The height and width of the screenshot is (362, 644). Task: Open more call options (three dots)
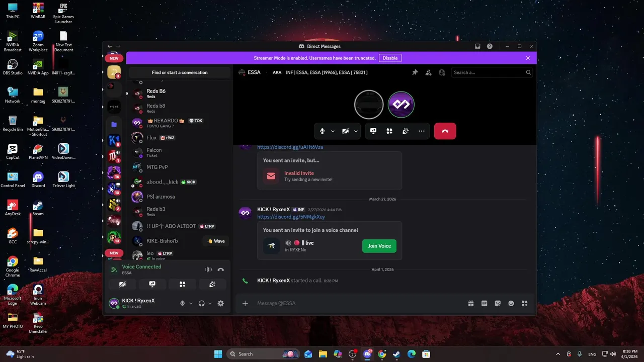(422, 131)
